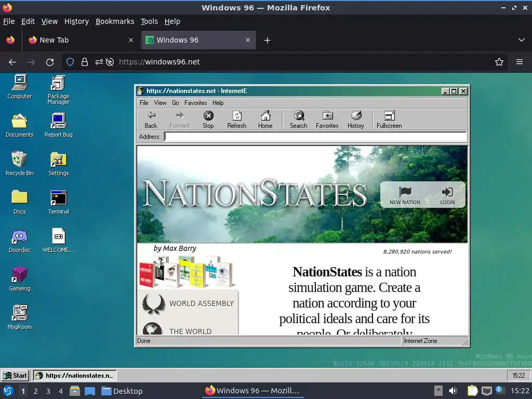
Task: Expand the list all tabs chevron
Action: 522,40
